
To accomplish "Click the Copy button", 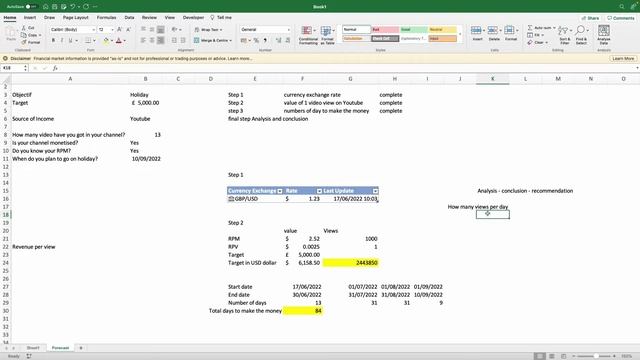I will pyautogui.click(x=31, y=35).
